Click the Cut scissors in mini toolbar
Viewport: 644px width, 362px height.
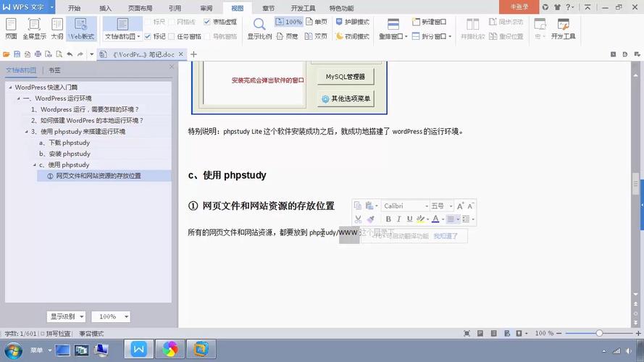[x=358, y=219]
